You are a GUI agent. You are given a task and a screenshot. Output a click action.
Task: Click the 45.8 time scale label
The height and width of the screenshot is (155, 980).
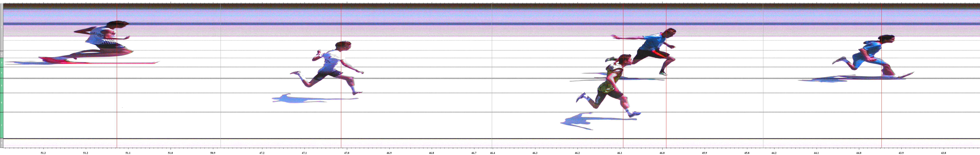pyautogui.click(x=747, y=153)
